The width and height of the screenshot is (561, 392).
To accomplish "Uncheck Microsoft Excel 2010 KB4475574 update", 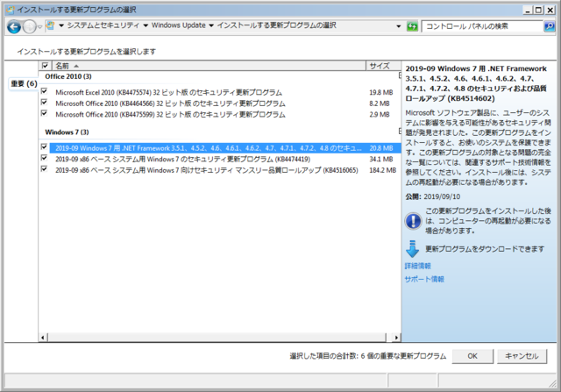I will click(44, 91).
